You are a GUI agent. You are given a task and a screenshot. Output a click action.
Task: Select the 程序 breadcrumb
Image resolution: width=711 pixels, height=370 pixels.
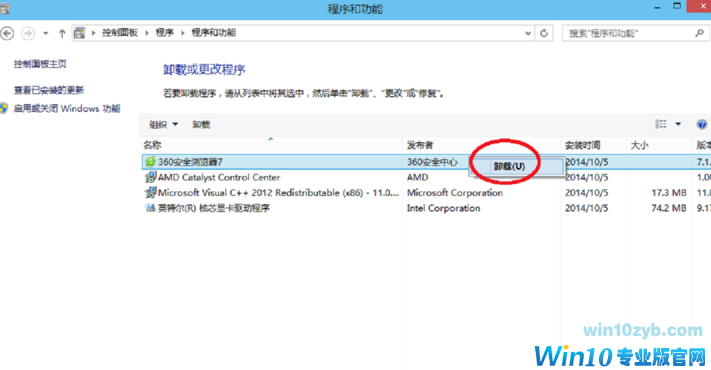(x=165, y=33)
